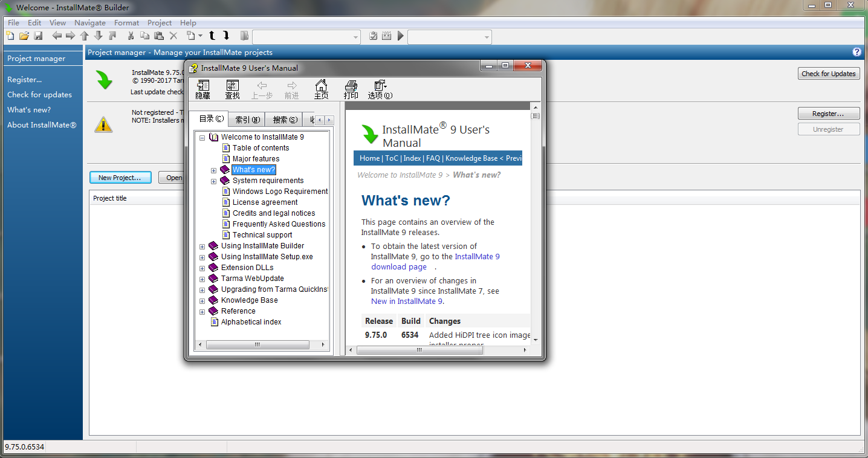This screenshot has width=868, height=458.
Task: Click the 查找 (Locate) button in help window
Action: click(x=232, y=89)
